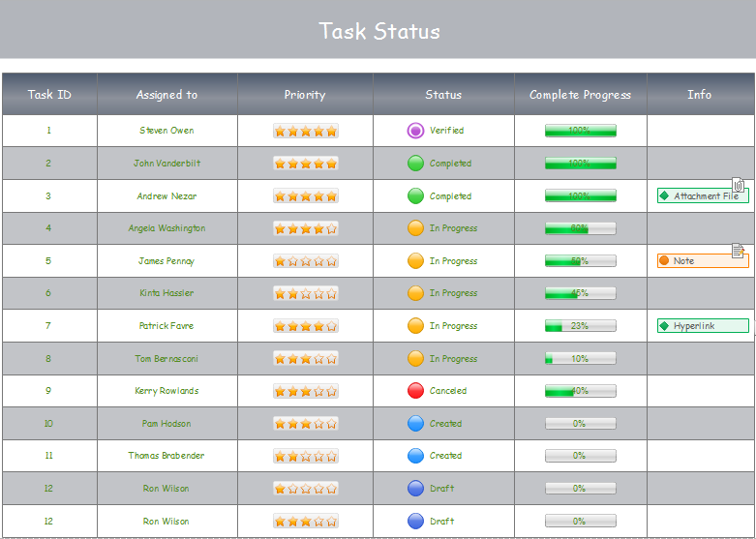Click the paperclip icon on Attachment File
The width and height of the screenshot is (756, 539).
click(739, 185)
